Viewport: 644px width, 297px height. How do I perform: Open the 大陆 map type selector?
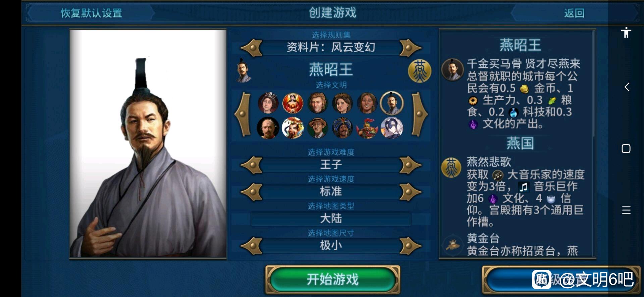click(x=331, y=219)
